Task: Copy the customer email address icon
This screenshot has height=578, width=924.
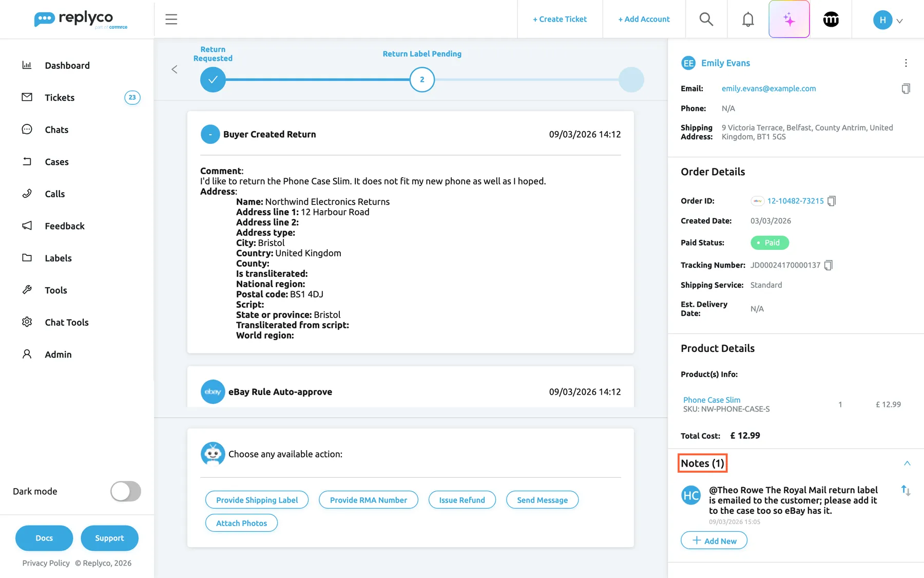Action: click(906, 88)
